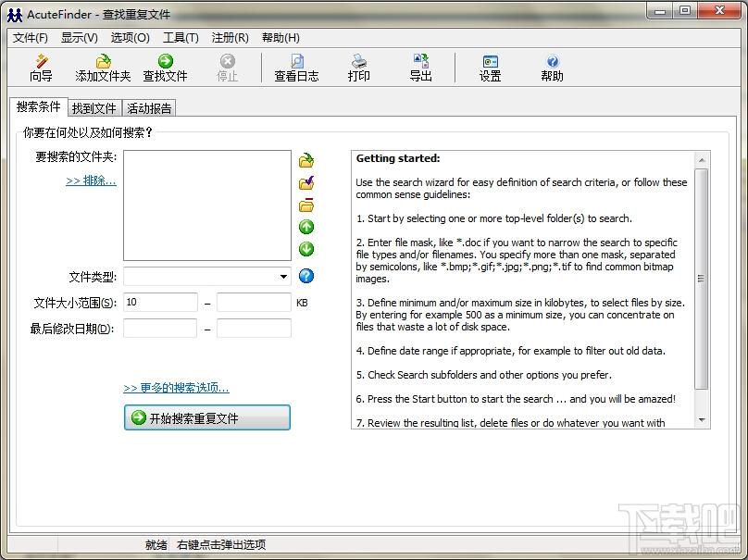Open the 工具(T) menu
Screen dimensions: 748x560
point(181,38)
